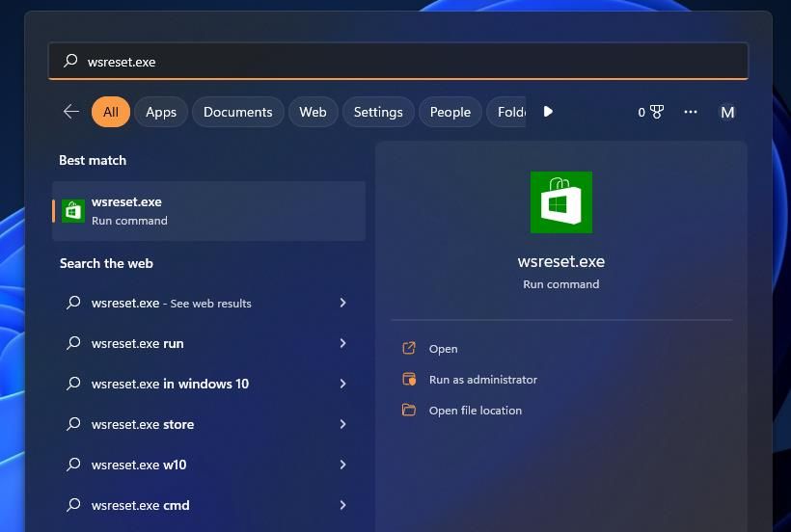Expand chevron for 'wsreset.exe store' row
The width and height of the screenshot is (791, 532).
click(x=343, y=424)
